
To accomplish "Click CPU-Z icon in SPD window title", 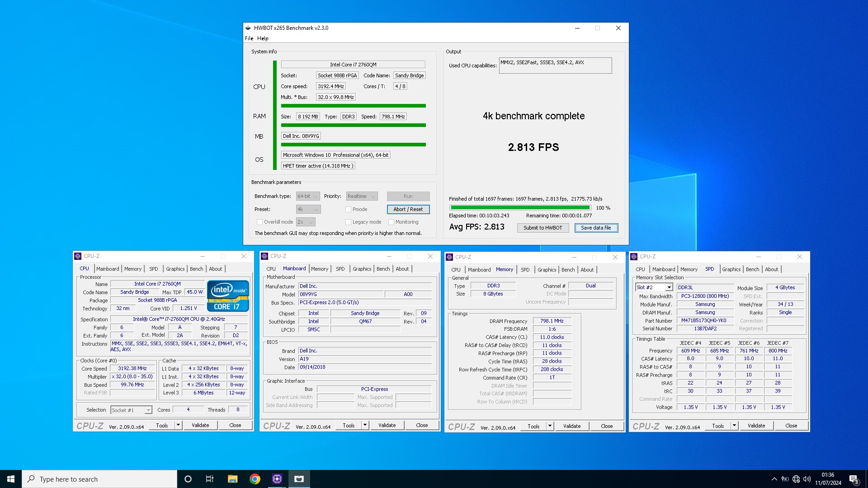I will click(634, 257).
